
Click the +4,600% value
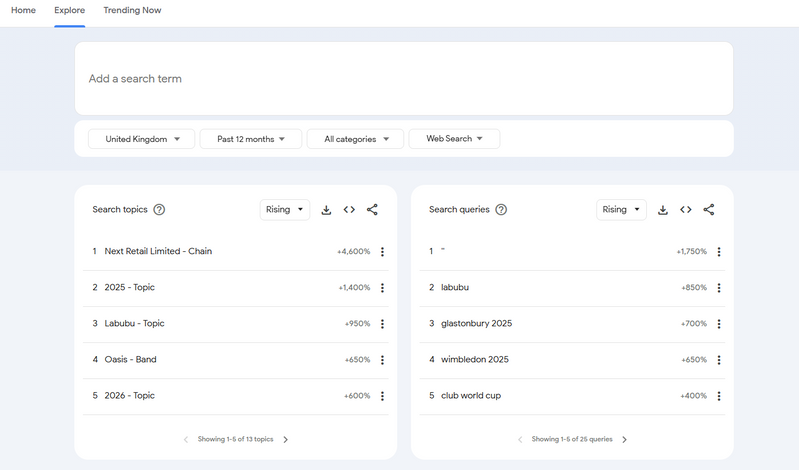354,252
